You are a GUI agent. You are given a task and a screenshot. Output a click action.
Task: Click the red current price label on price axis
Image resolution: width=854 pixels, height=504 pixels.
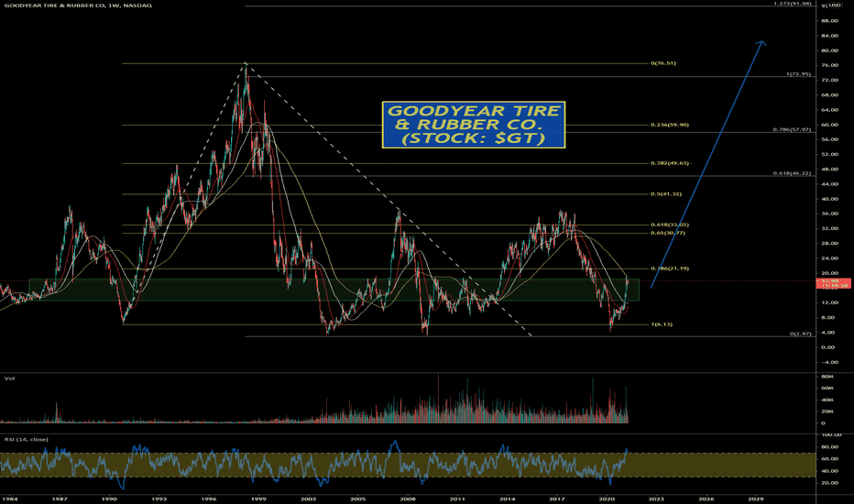point(833,283)
